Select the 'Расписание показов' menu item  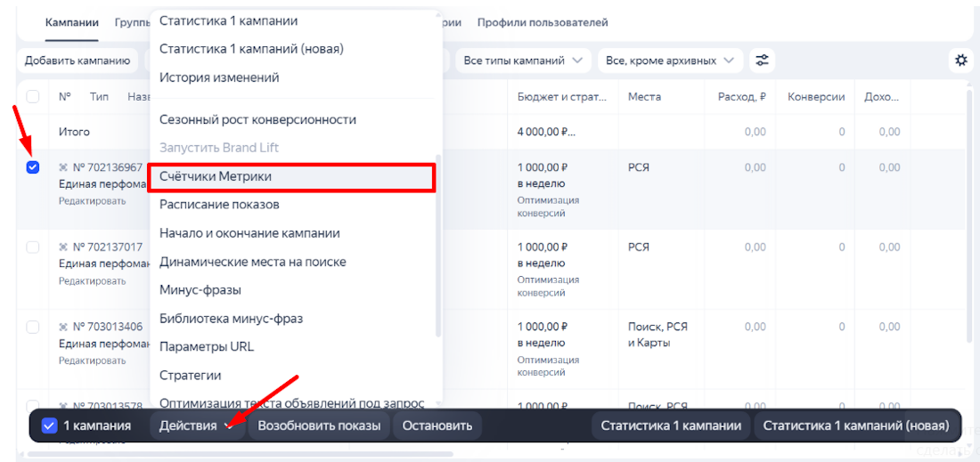219,205
